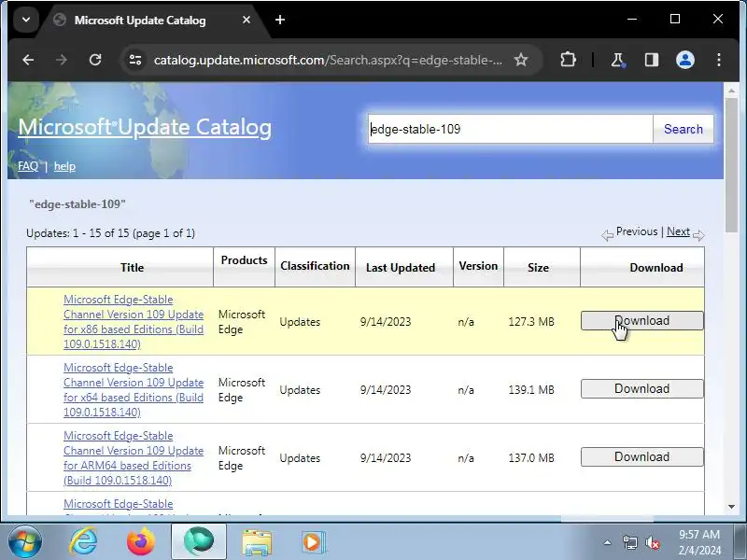
Task: Sort results by Products column
Action: coord(244,260)
